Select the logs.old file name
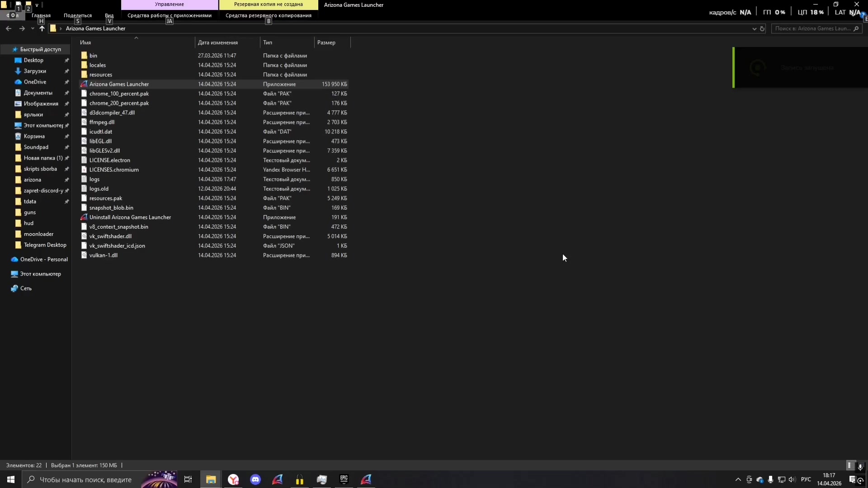868x488 pixels. click(x=99, y=189)
